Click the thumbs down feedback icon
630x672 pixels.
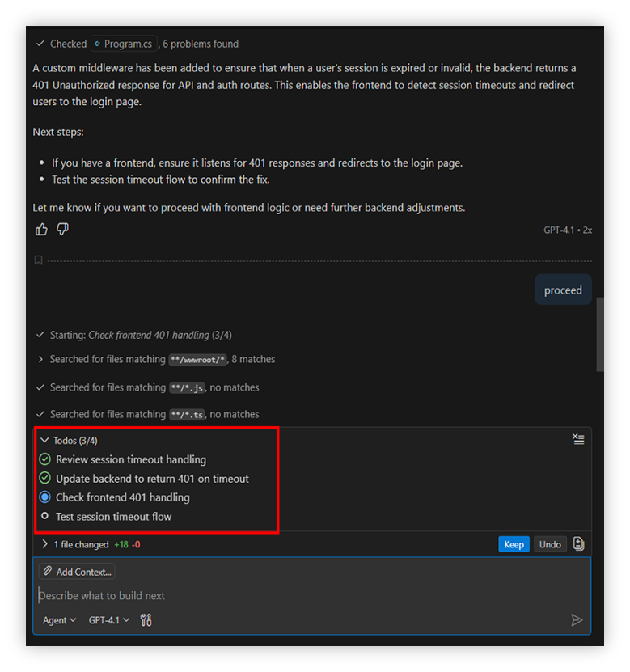tap(63, 230)
